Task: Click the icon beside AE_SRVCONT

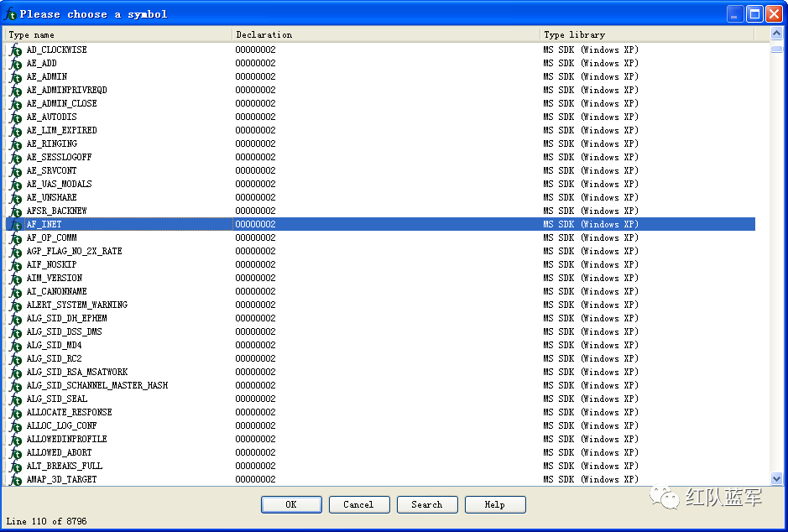Action: [16, 171]
